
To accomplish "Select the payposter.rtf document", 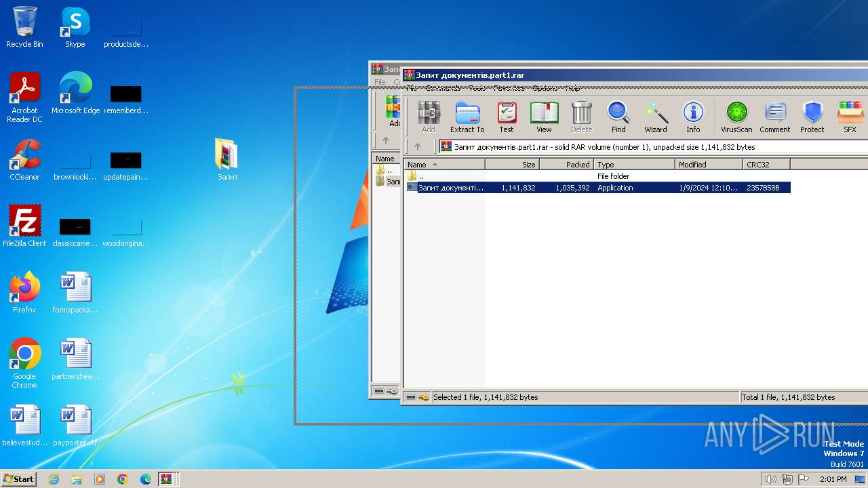I will (75, 426).
